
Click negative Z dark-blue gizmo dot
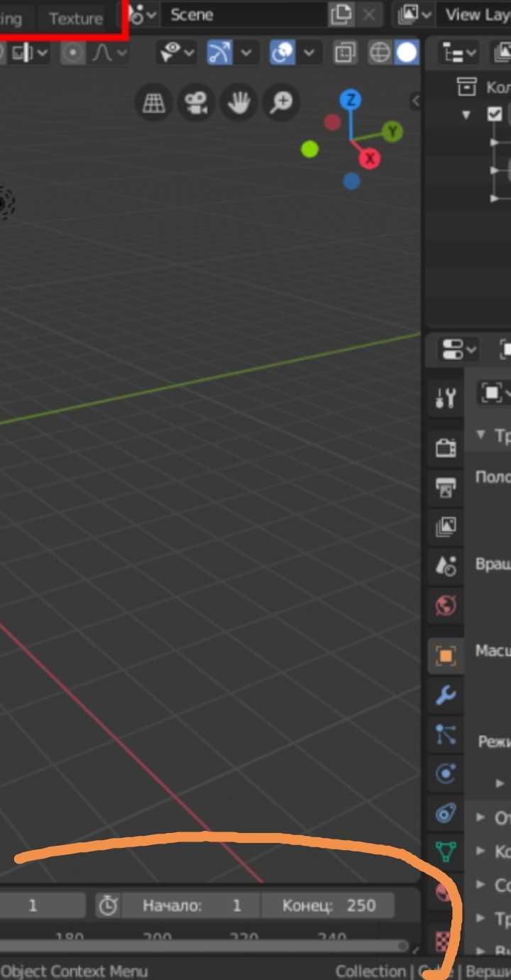click(351, 181)
